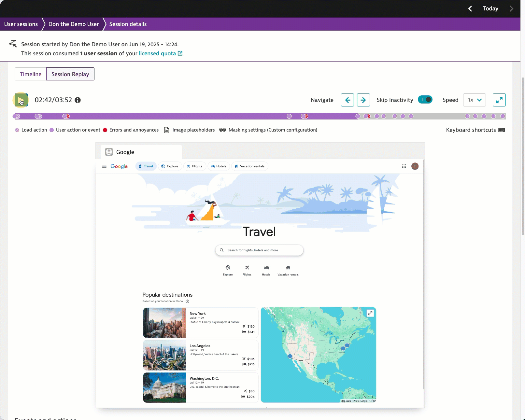Viewport: 525px width, 420px height.
Task: Select the Flights chip in header
Action: [195, 166]
